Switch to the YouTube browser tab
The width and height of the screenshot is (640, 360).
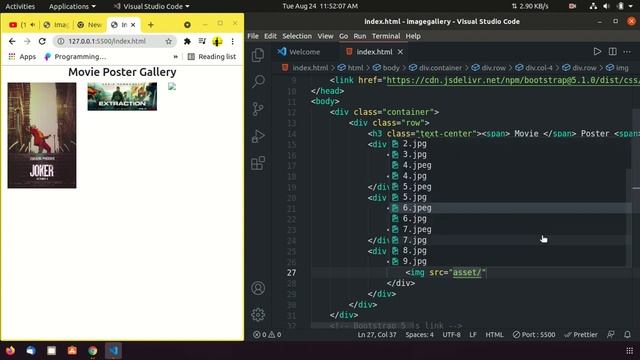22,25
